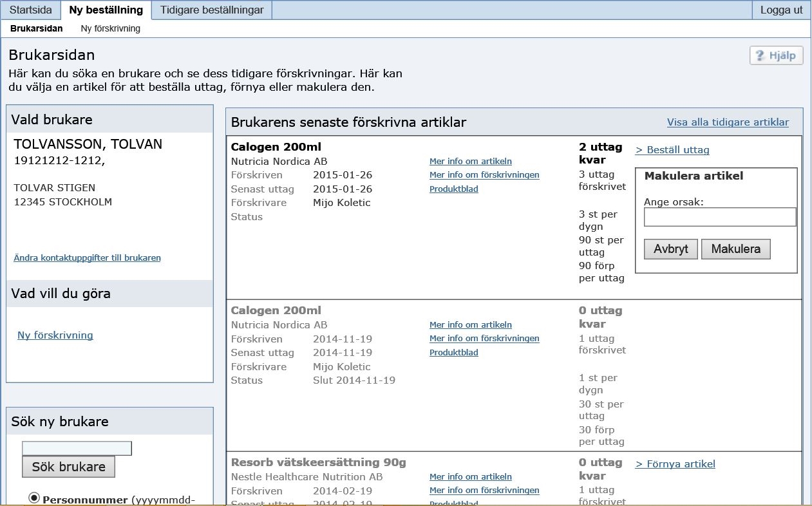Open Mer info om förskrivningen for Calogen 2015-01-26
Image resolution: width=812 pixels, height=506 pixels.
[484, 175]
